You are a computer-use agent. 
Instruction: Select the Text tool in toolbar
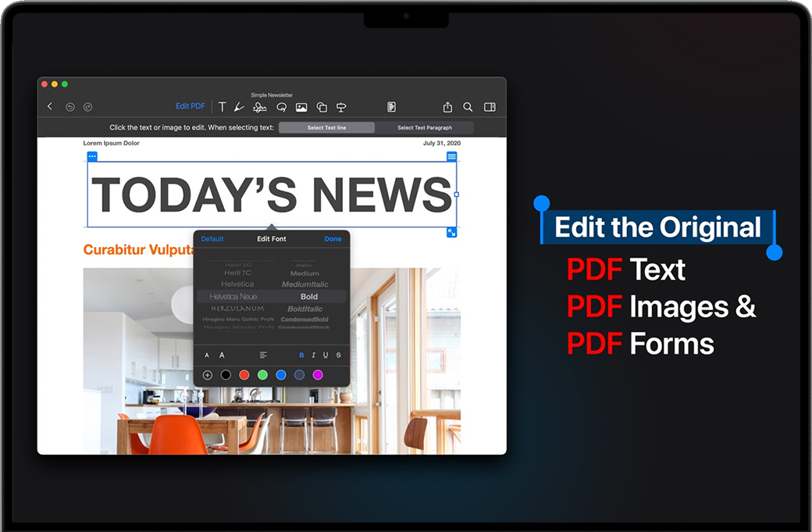click(223, 107)
